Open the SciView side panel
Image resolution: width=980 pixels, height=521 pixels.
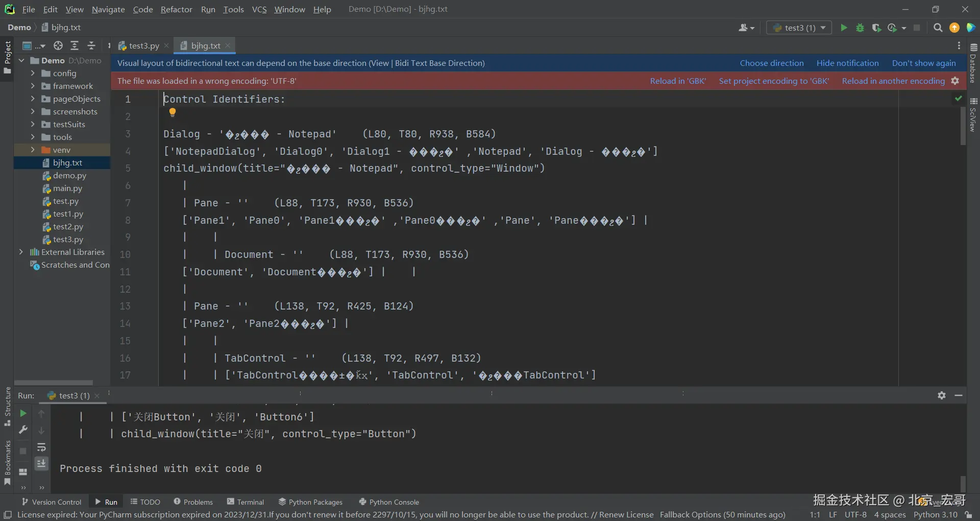(973, 114)
